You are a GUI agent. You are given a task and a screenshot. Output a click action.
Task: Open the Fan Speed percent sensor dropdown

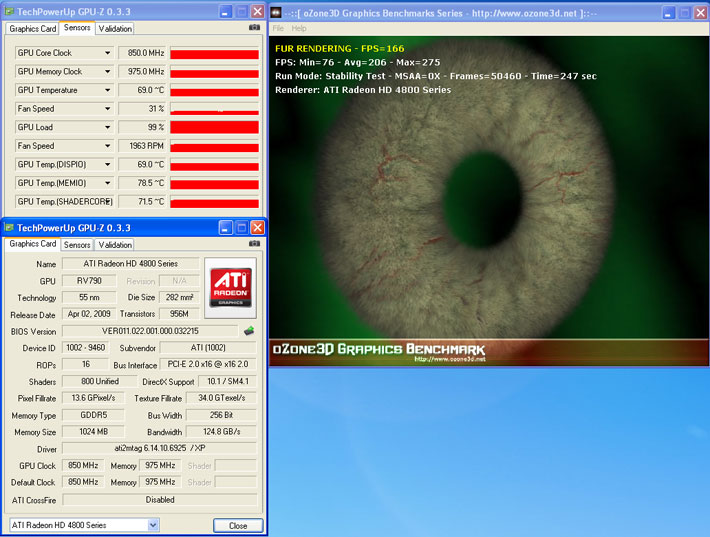point(107,109)
